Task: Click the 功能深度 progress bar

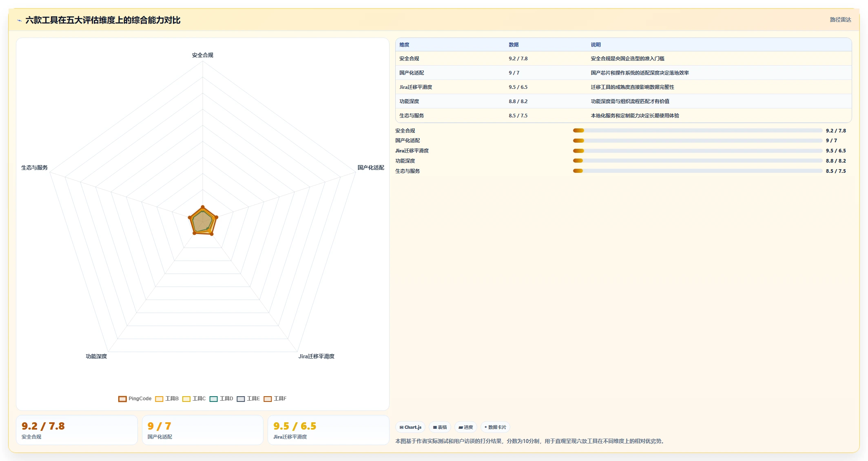Action: 697,161
